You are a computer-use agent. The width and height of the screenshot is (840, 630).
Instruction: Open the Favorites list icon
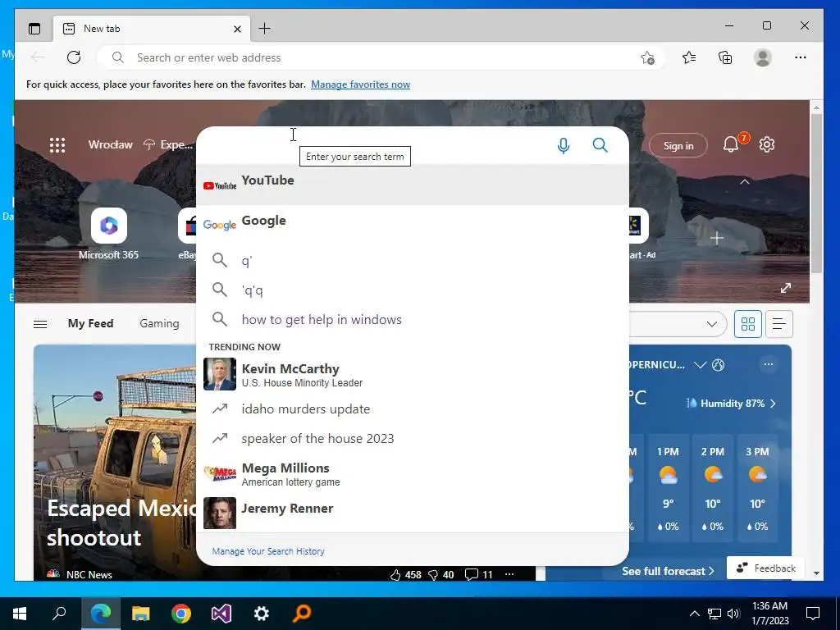[x=689, y=57]
